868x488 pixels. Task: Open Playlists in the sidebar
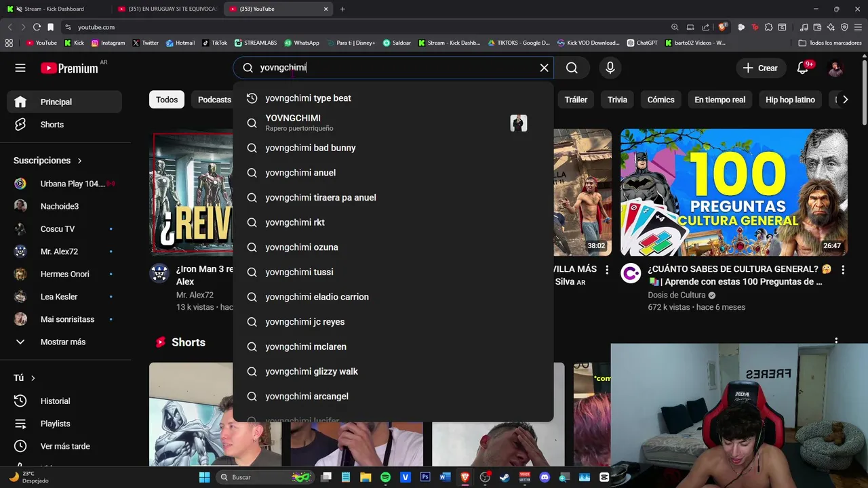(64, 424)
